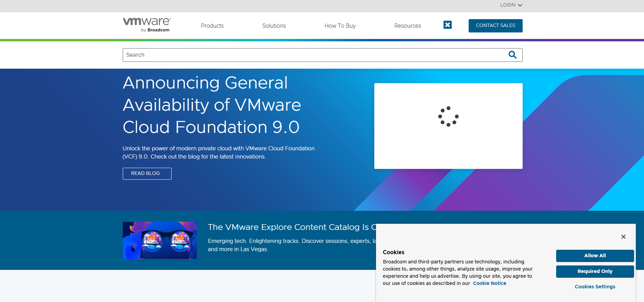Click the magnifying glass search icon
The image size is (644, 302).
pos(512,55)
